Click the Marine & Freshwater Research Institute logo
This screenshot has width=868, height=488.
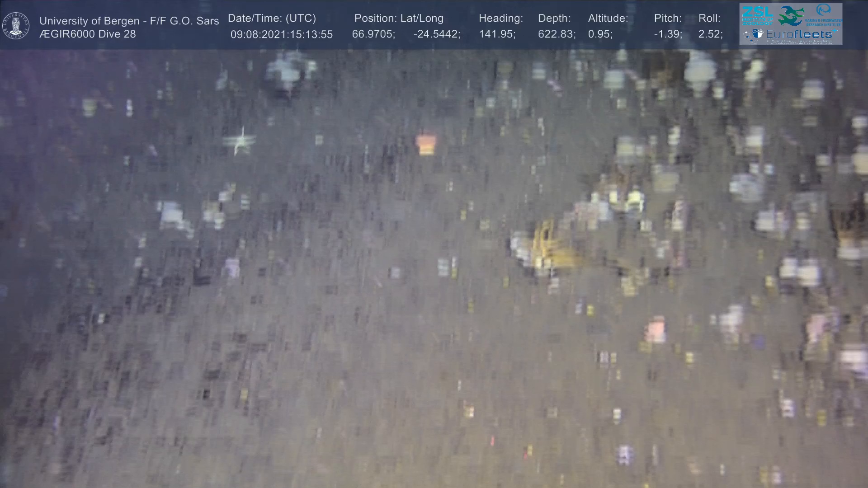click(824, 15)
